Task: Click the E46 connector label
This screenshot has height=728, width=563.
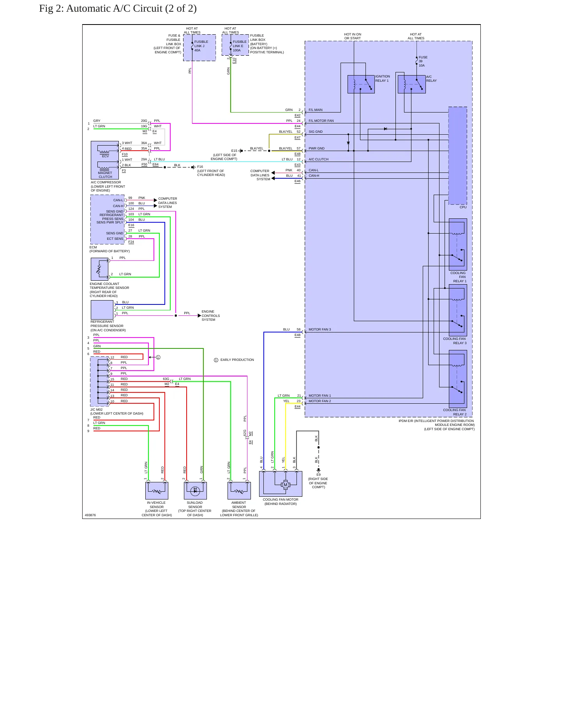Action: click(x=298, y=181)
